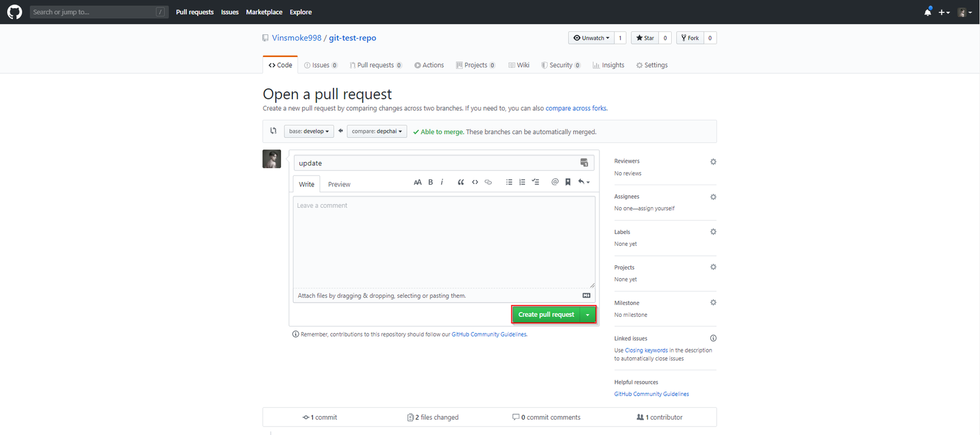Image resolution: width=980 pixels, height=435 pixels.
Task: Star the repository
Action: point(645,38)
